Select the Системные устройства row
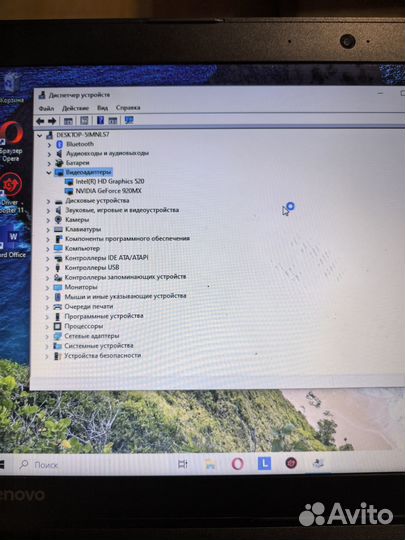The image size is (405, 540). [99, 346]
